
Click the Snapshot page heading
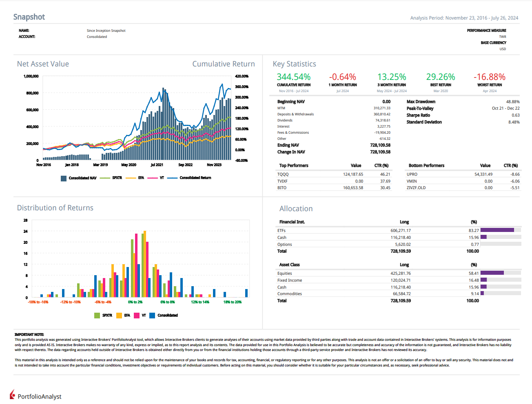29,17
